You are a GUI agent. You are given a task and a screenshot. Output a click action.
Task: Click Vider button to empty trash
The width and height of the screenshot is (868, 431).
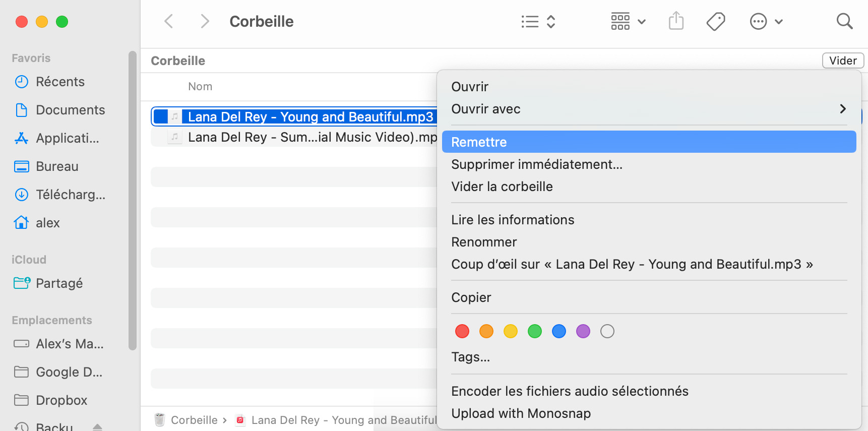[843, 60]
